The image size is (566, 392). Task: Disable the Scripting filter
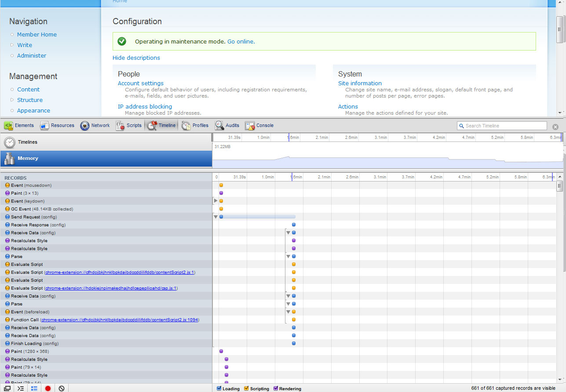click(247, 388)
